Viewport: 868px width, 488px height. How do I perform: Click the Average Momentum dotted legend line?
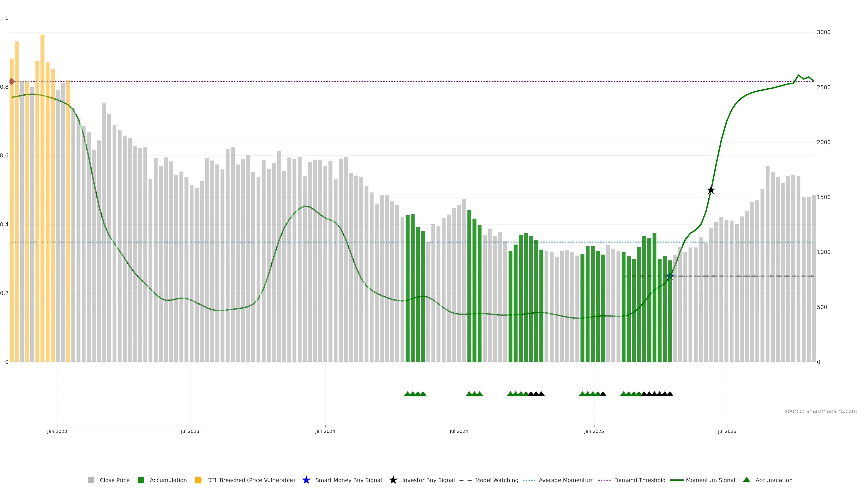[529, 480]
